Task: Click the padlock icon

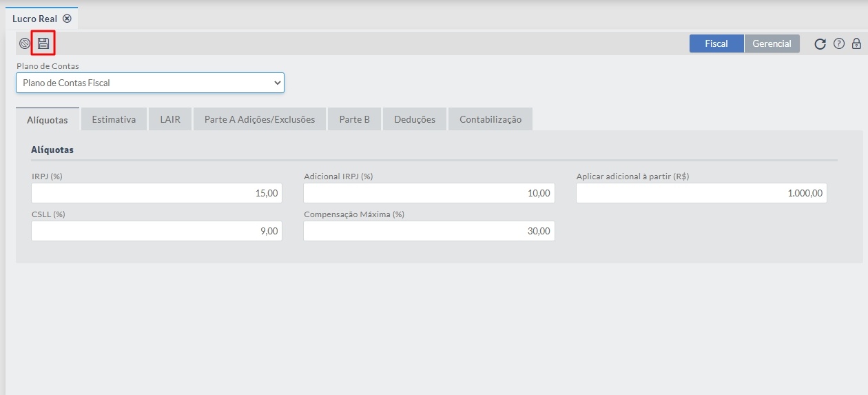Action: (856, 44)
